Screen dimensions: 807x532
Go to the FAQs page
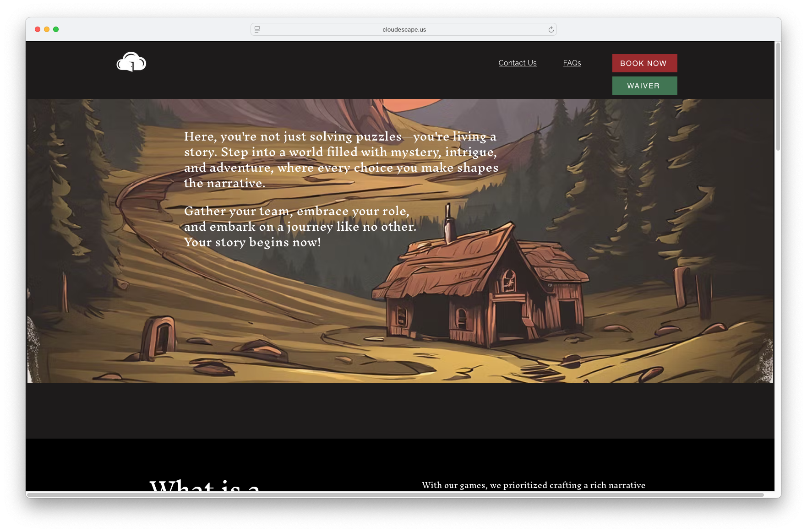click(x=572, y=63)
